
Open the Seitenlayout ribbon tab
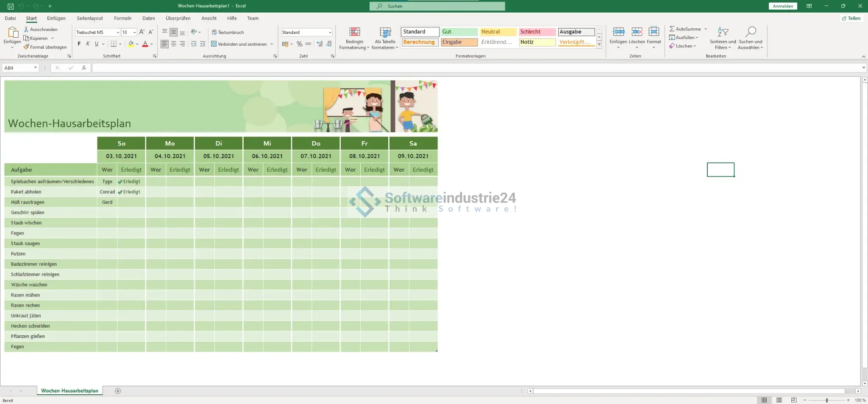(x=89, y=18)
